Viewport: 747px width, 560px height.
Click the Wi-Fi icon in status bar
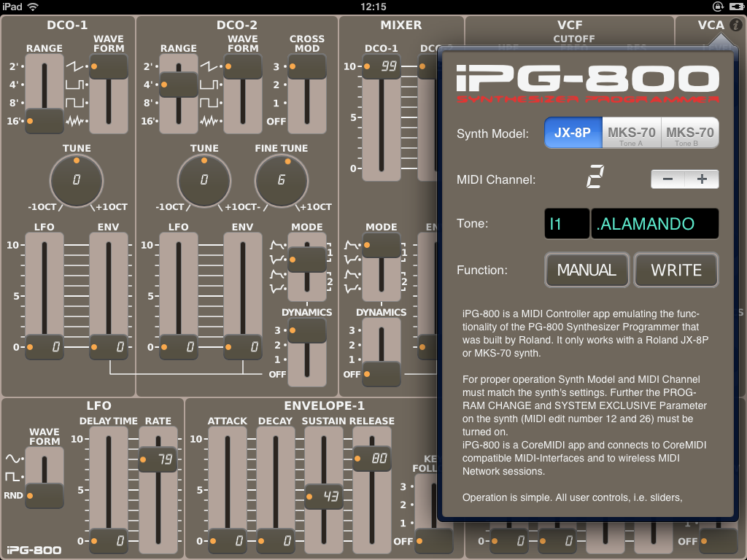pyautogui.click(x=33, y=7)
